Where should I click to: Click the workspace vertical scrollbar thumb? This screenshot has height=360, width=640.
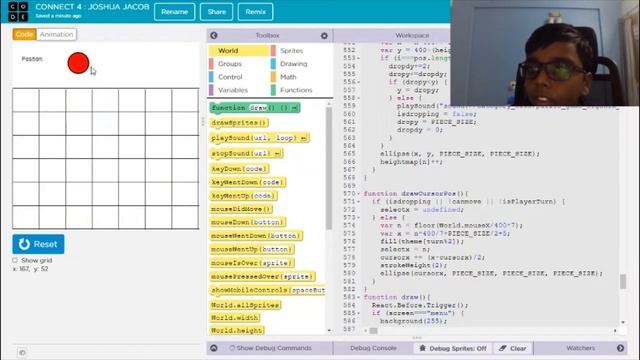623,282
